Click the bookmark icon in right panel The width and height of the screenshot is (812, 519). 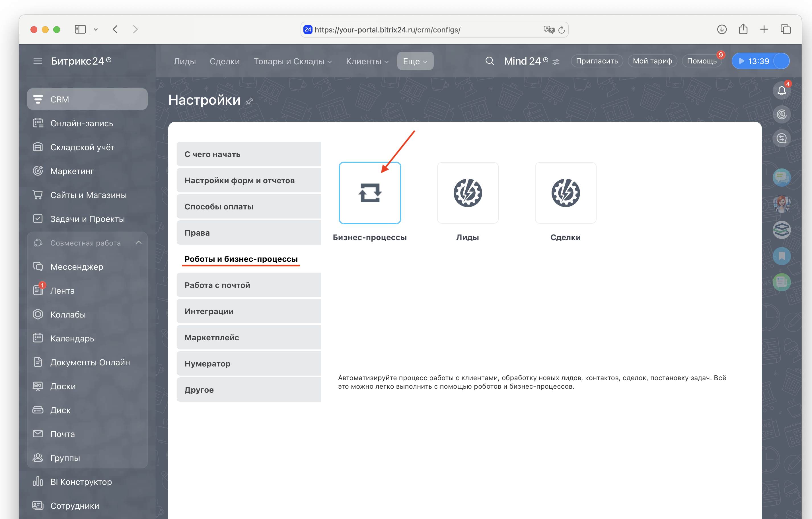(x=781, y=256)
